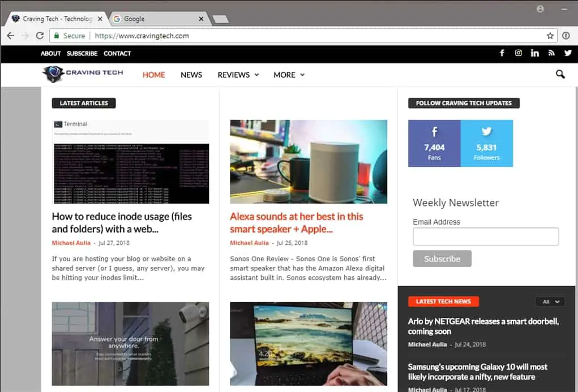Screen dimensions: 578x392
Task: Open the inode usage article title
Action: pyautogui.click(x=123, y=222)
